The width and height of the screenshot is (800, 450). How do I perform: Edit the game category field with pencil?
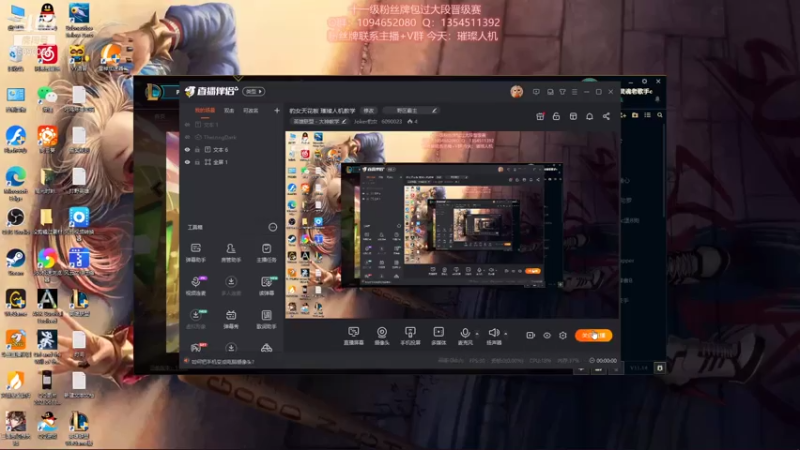click(411, 110)
